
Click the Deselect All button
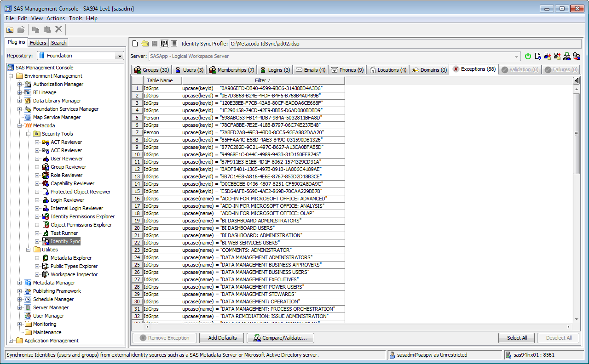click(559, 338)
